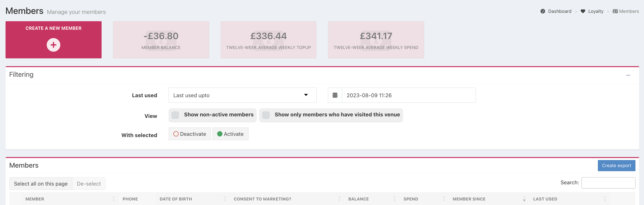Viewport: 644px width, 205px height.
Task: Open the Dashboard breadcrumb link
Action: pos(560,11)
